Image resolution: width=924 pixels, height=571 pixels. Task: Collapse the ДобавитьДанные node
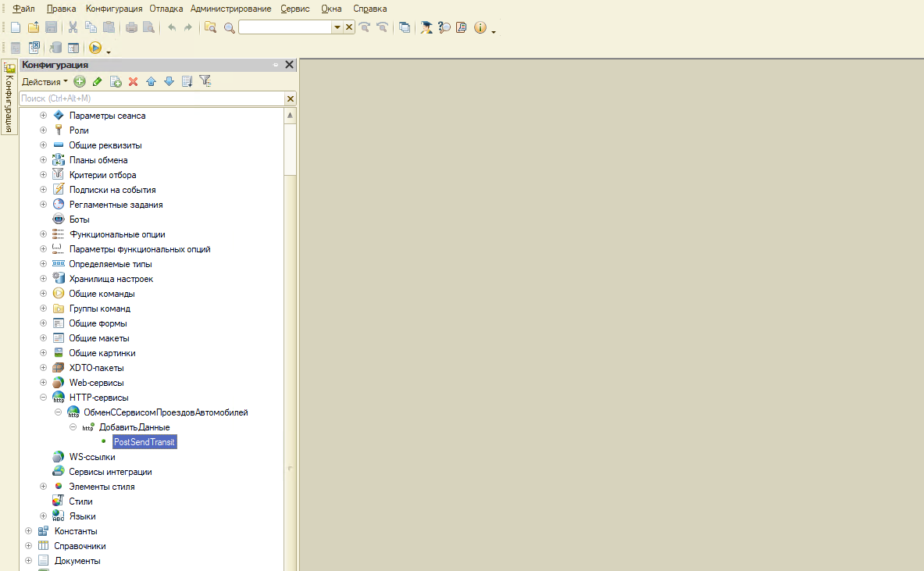pyautogui.click(x=73, y=426)
